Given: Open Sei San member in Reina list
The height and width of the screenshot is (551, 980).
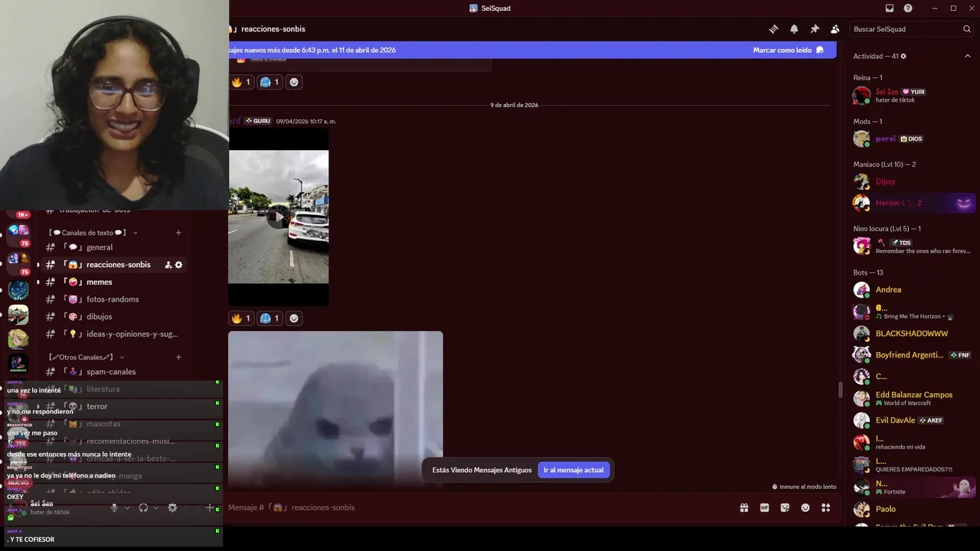Looking at the screenshot, I should pyautogui.click(x=912, y=96).
